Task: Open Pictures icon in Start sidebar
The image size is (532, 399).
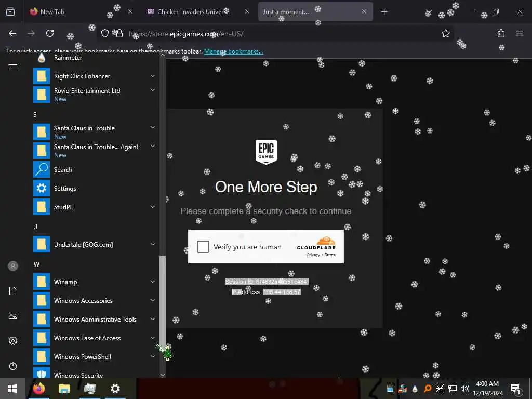Action: 13,316
